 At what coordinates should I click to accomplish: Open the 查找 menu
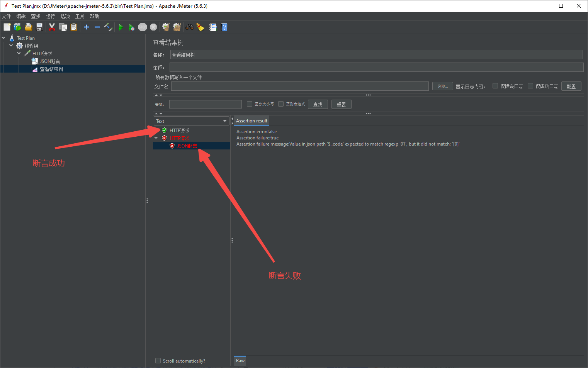[x=36, y=16]
